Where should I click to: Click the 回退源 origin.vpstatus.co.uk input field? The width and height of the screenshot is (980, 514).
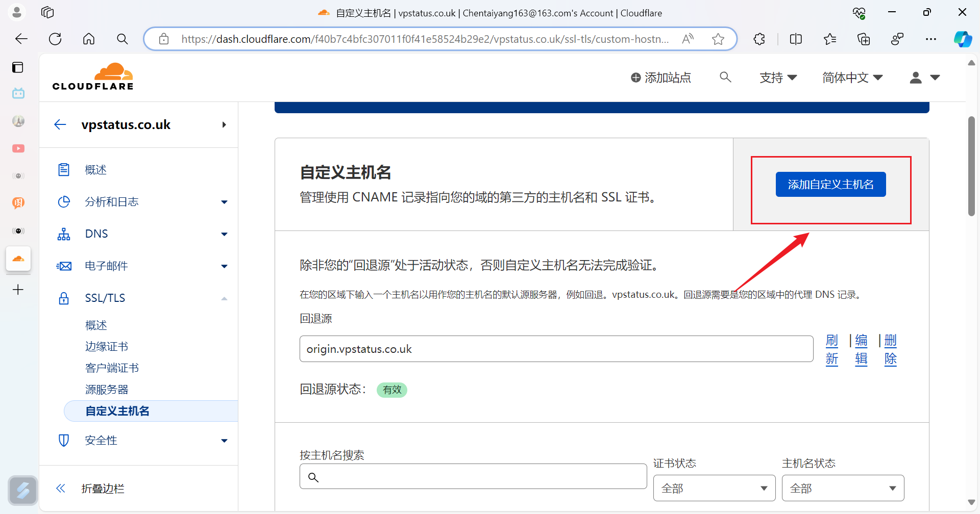[x=556, y=349]
